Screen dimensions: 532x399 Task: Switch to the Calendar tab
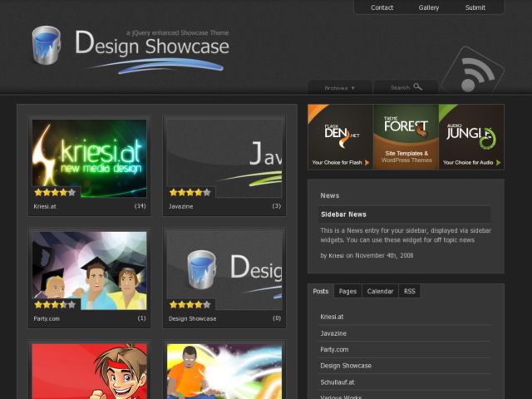point(380,291)
